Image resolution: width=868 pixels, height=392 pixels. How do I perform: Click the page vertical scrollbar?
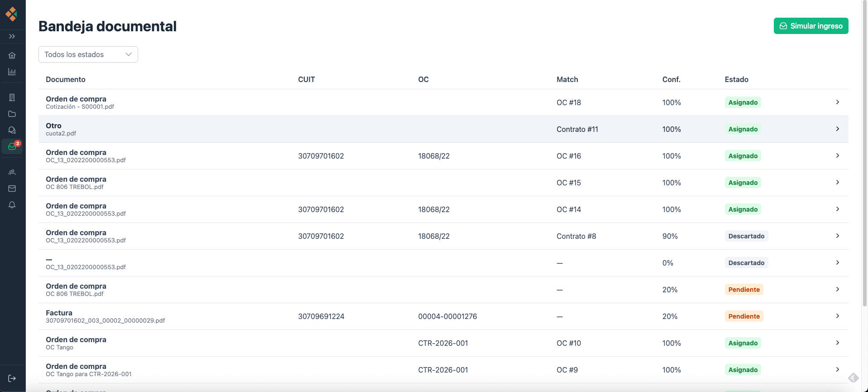coord(865,154)
